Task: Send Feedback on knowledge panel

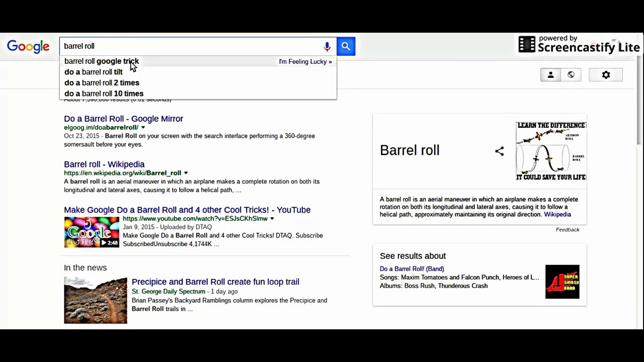Action: pos(568,230)
